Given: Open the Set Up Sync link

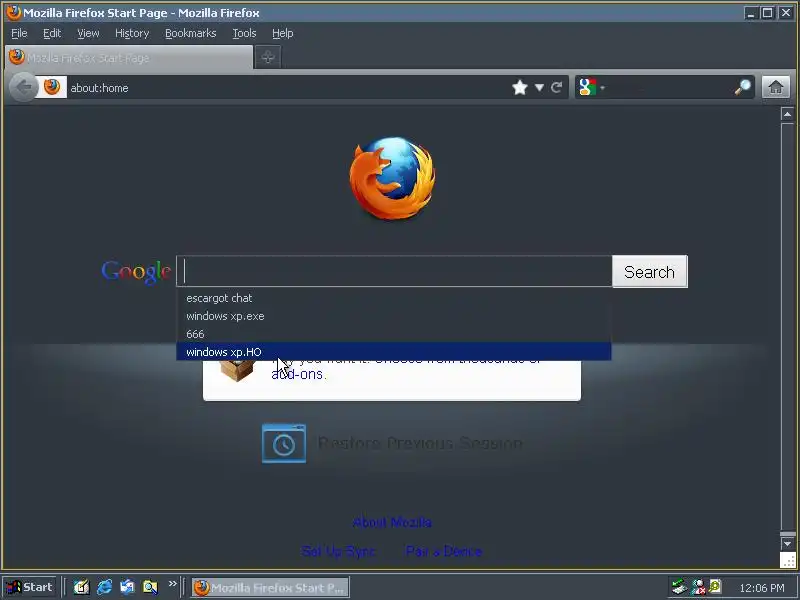Looking at the screenshot, I should [339, 552].
